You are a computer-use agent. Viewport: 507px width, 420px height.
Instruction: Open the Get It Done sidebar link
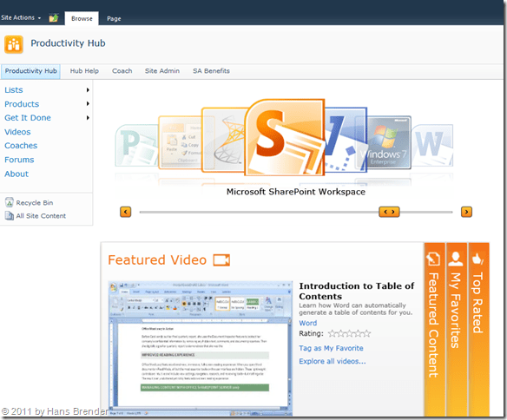pos(28,118)
